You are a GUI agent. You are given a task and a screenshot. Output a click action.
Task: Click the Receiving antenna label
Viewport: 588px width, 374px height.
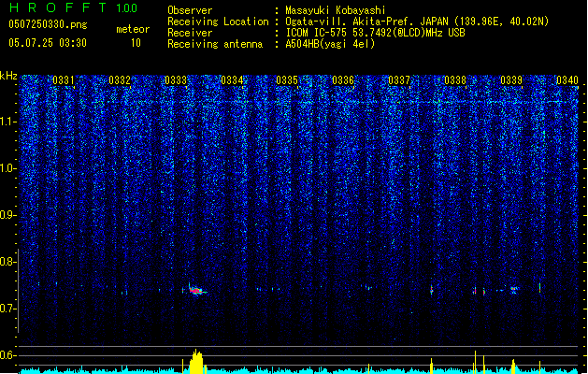[x=215, y=44]
